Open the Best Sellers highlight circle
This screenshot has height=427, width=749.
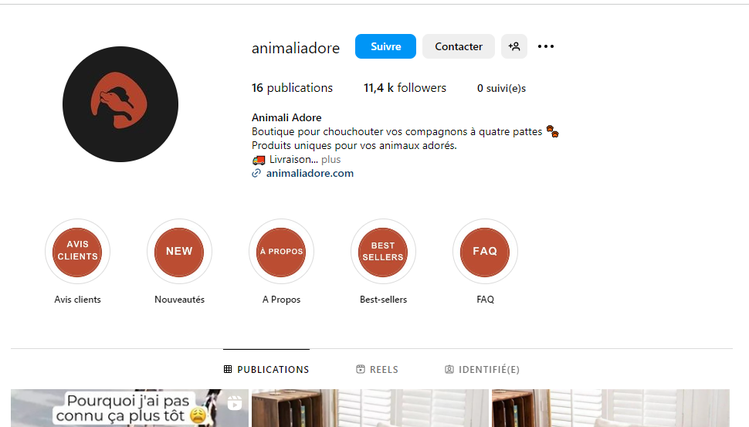click(x=383, y=251)
